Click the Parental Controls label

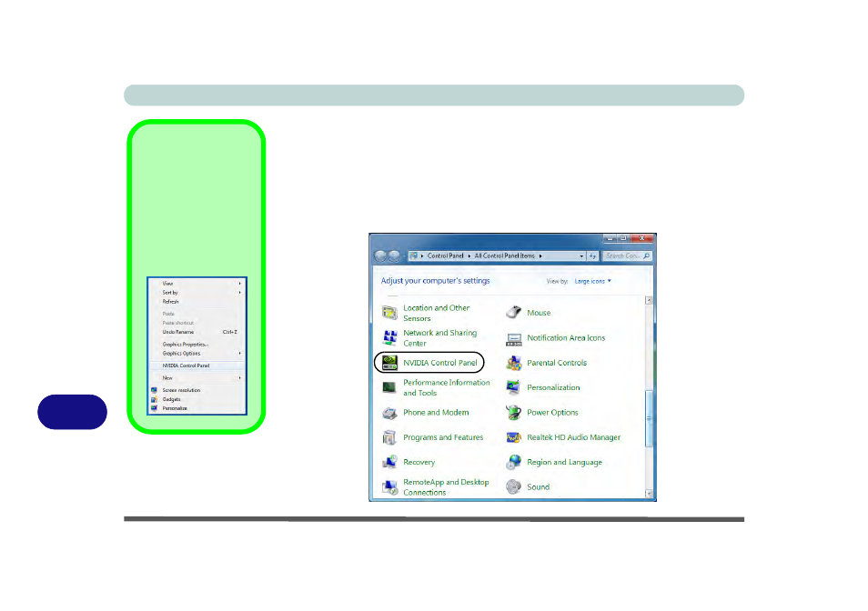(557, 363)
